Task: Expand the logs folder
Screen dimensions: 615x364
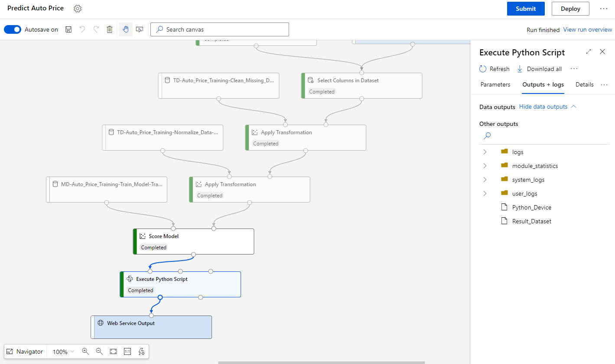Action: pos(485,152)
